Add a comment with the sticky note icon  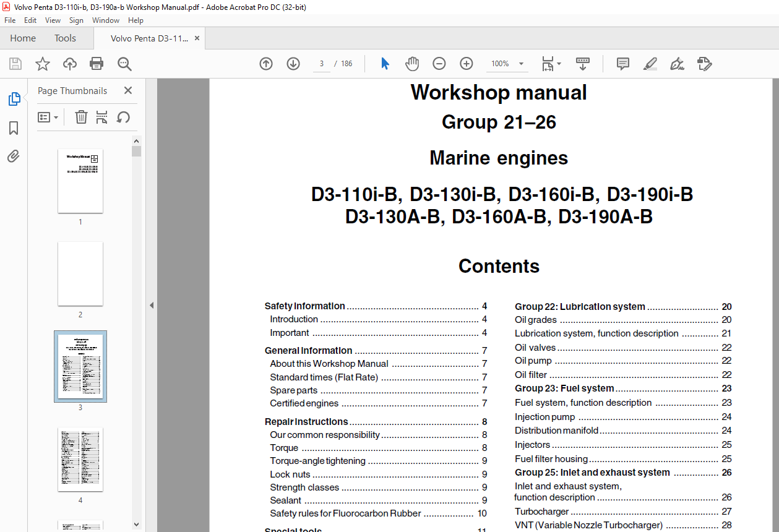click(x=623, y=64)
